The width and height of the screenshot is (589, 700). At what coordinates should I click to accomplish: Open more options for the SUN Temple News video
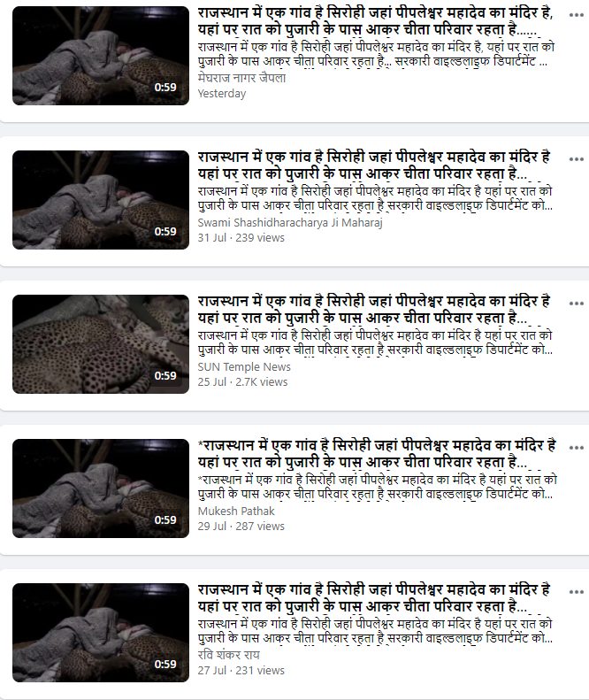tap(576, 304)
